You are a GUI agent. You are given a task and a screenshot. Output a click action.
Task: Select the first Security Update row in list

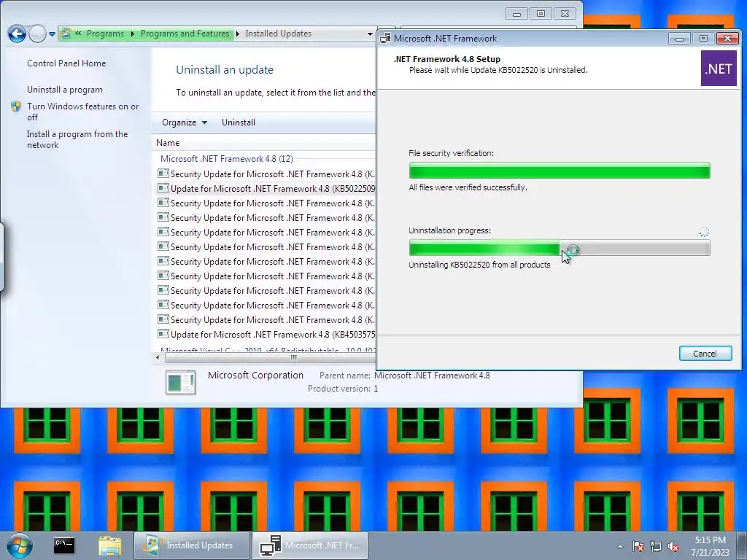pos(266,174)
